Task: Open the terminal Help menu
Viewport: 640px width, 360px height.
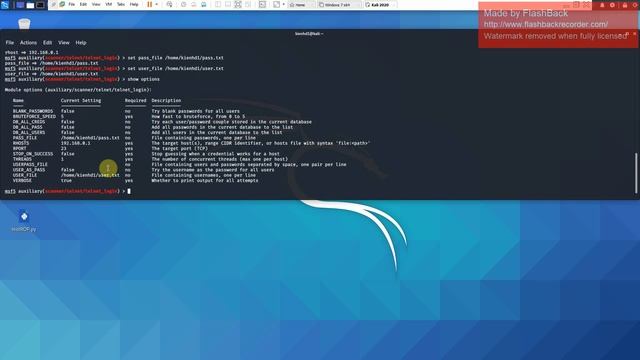Action: tap(81, 42)
